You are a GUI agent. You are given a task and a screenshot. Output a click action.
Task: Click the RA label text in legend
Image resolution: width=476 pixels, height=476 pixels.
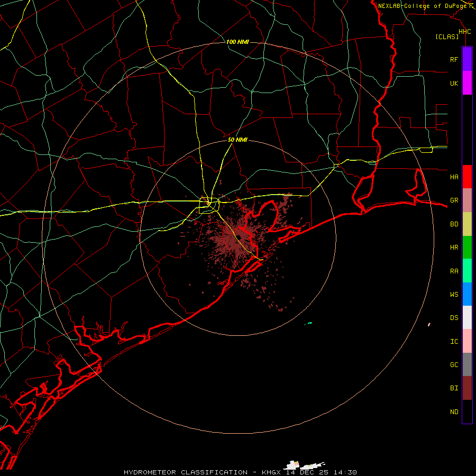tap(454, 271)
